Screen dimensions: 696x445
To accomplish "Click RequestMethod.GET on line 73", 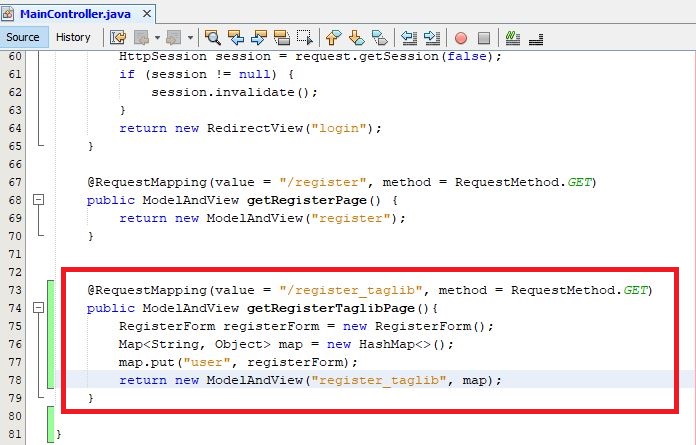I will pyautogui.click(x=580, y=290).
